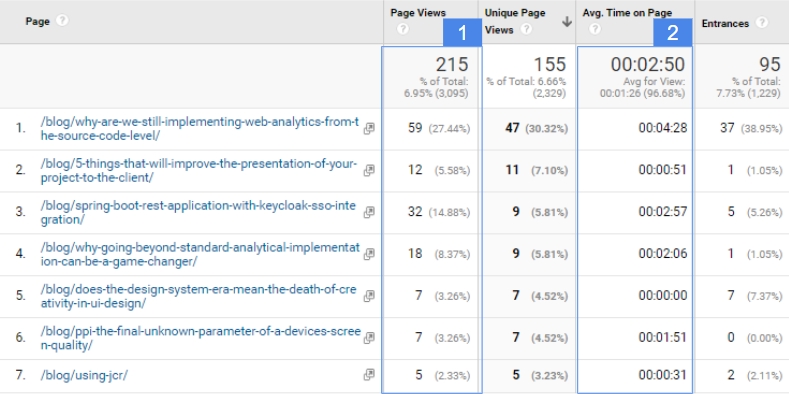Click help icon under Avg. Time on Page
This screenshot has height=394, width=789.
click(x=595, y=29)
